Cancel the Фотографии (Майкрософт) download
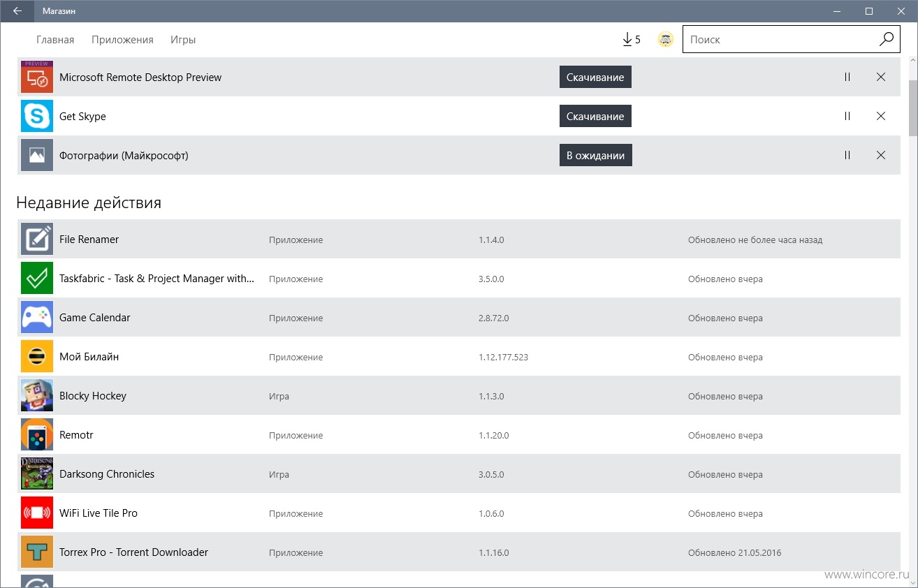 click(881, 155)
